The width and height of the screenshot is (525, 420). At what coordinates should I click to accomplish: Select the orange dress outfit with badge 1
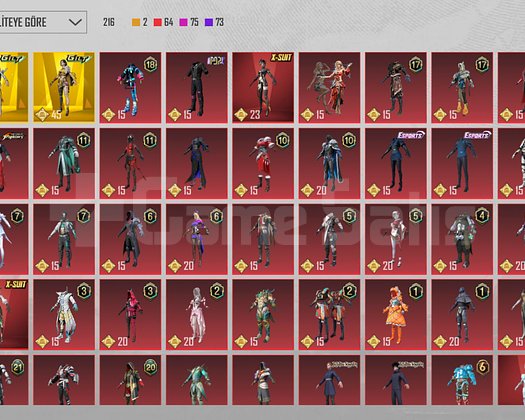(x=396, y=315)
